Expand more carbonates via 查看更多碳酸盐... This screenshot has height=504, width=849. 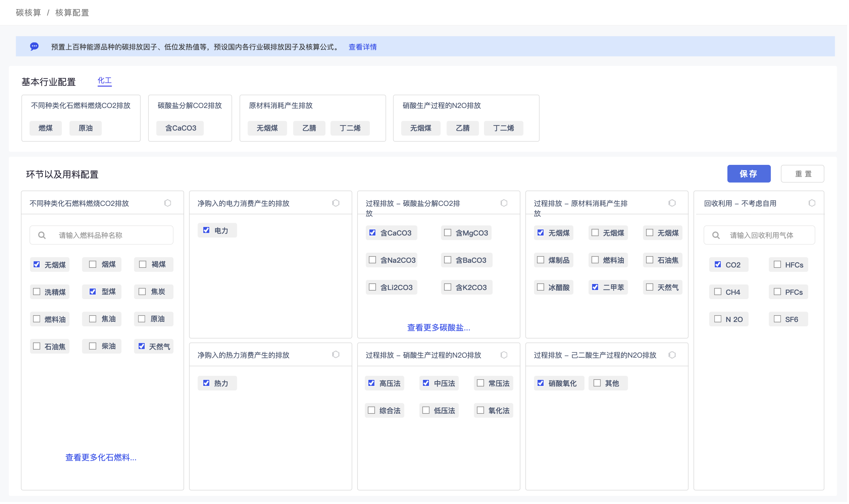(x=439, y=328)
